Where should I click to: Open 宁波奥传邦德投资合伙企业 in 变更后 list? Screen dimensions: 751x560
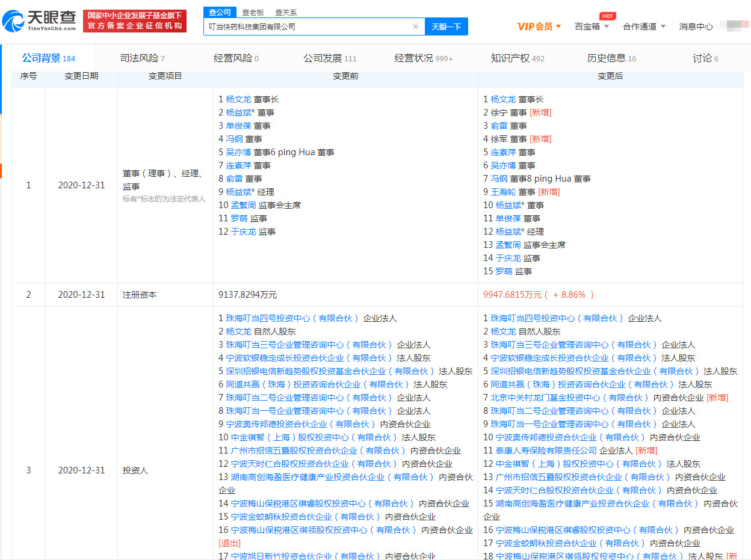point(570,437)
